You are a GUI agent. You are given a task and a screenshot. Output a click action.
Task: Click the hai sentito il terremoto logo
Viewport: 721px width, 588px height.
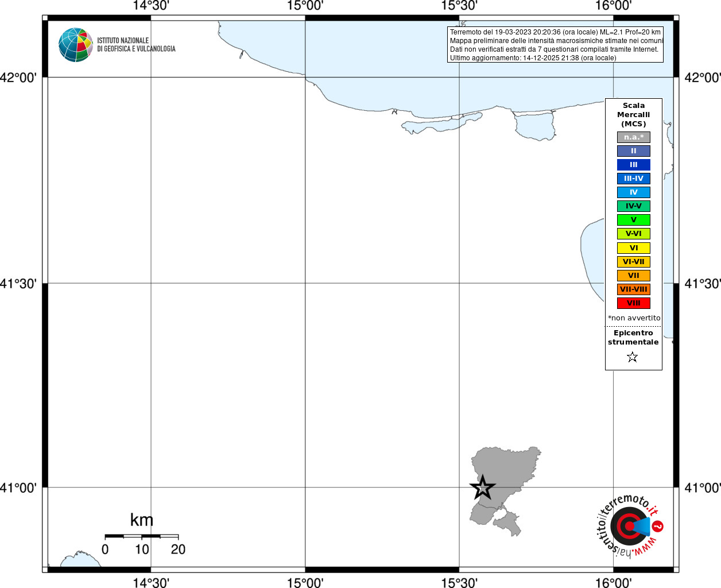630,526
